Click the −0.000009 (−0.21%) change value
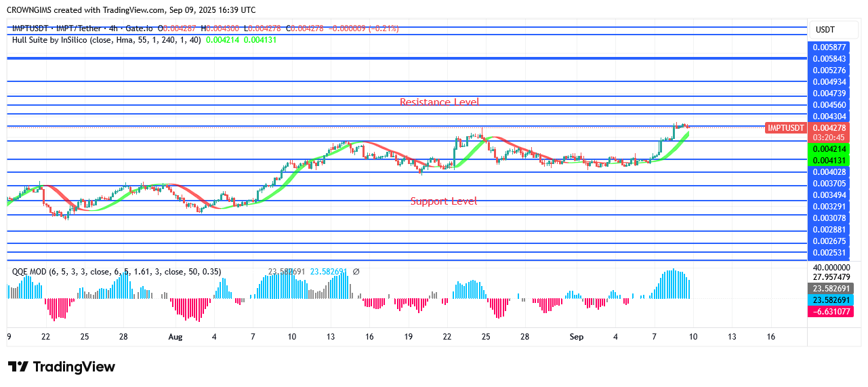 (x=364, y=28)
